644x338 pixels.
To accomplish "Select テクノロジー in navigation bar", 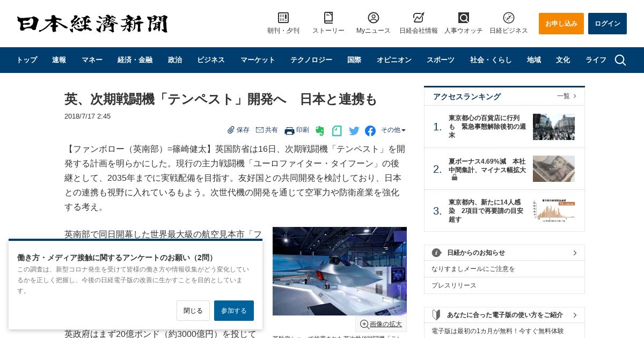I will 311,60.
